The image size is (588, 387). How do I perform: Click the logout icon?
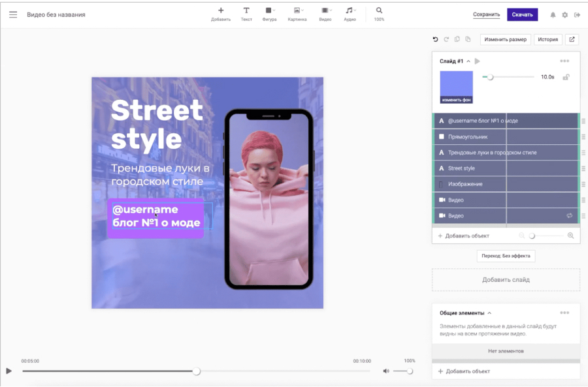[577, 15]
